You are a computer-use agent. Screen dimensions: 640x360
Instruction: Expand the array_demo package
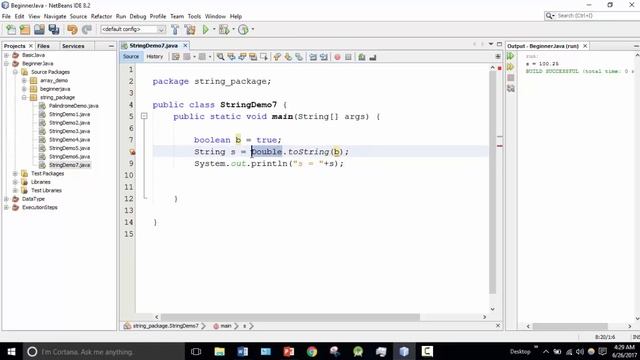(x=24, y=81)
